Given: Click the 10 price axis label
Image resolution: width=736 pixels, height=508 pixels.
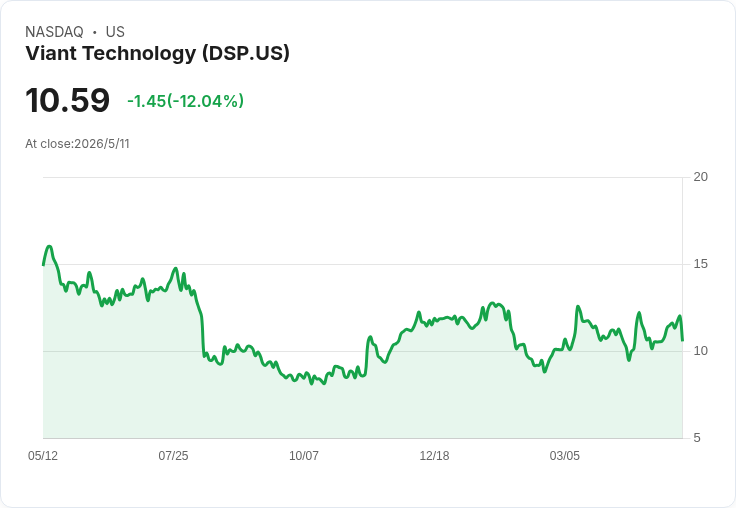Looking at the screenshot, I should click(700, 351).
